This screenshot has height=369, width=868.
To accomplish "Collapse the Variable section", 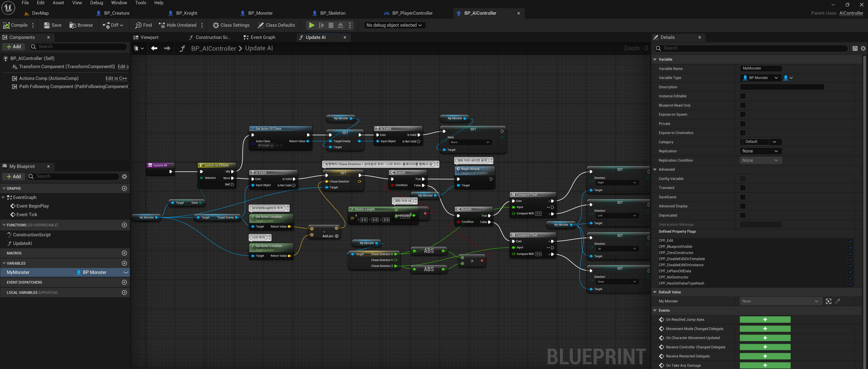I will click(655, 60).
